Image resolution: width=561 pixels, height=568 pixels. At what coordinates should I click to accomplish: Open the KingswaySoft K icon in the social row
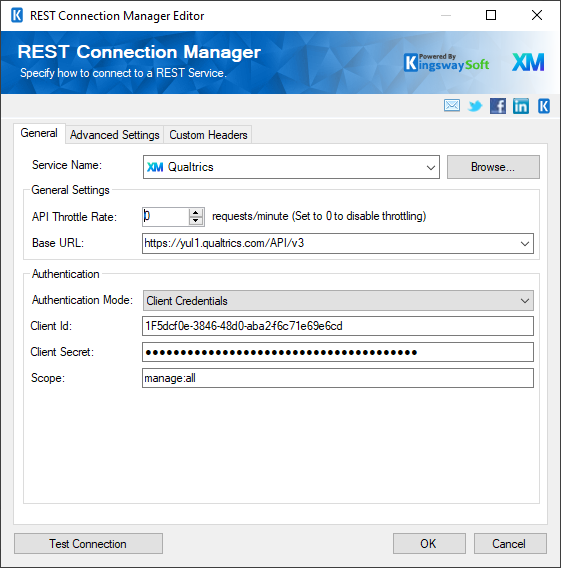tap(544, 106)
